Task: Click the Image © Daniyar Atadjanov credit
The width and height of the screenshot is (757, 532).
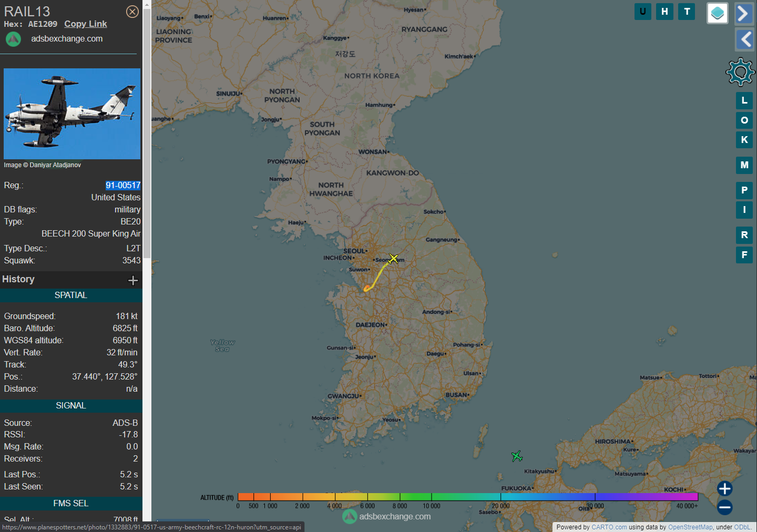Action: [x=42, y=165]
